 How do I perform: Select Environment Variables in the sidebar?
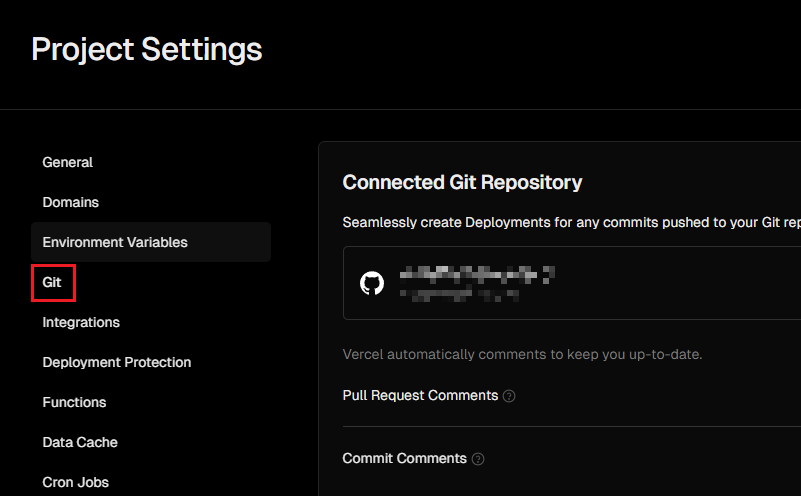151,242
